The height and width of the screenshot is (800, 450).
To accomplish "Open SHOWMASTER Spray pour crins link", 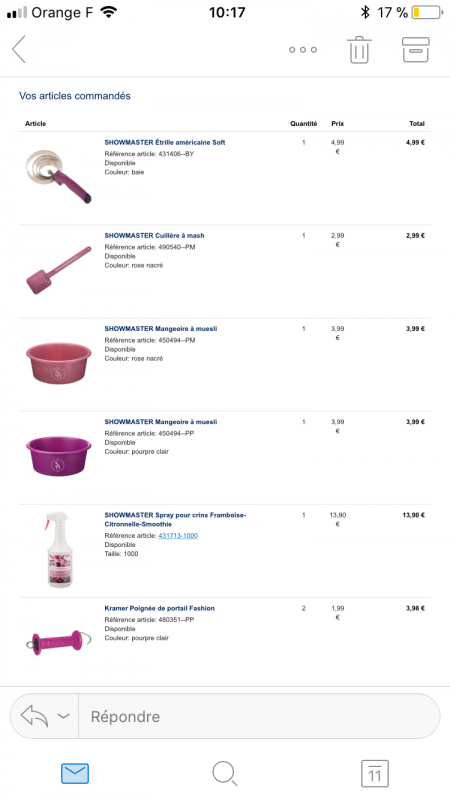I will click(175, 519).
